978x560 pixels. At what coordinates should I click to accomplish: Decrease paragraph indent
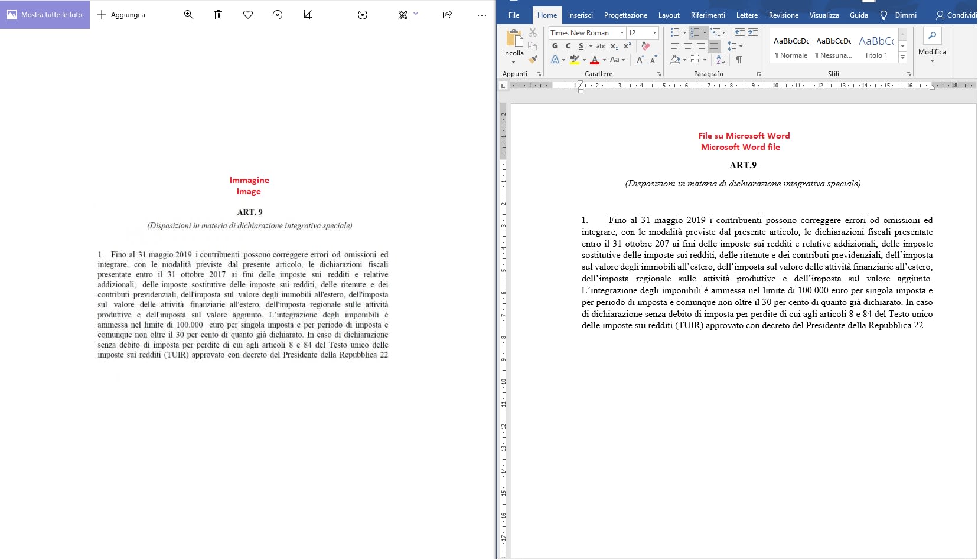click(739, 32)
